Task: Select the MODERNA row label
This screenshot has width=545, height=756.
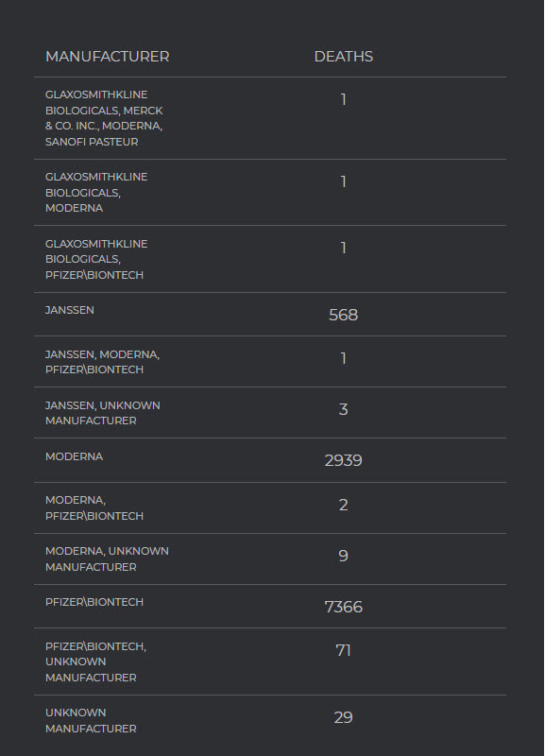Action: click(74, 456)
